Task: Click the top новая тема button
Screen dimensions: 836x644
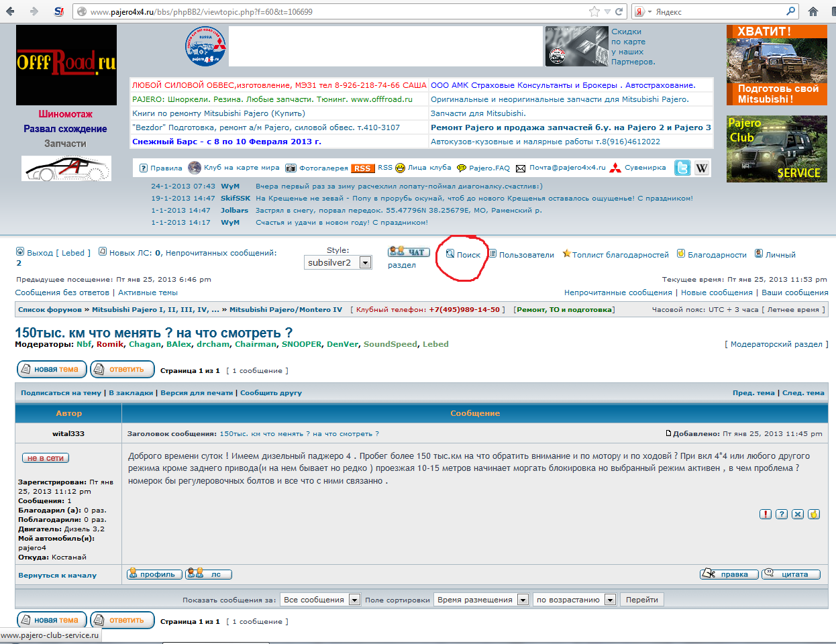Action: pyautogui.click(x=52, y=369)
